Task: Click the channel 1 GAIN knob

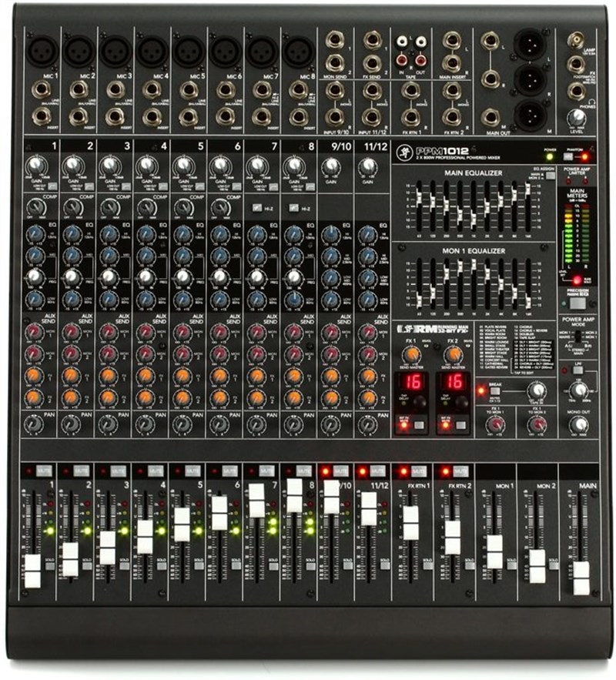Action: click(35, 166)
